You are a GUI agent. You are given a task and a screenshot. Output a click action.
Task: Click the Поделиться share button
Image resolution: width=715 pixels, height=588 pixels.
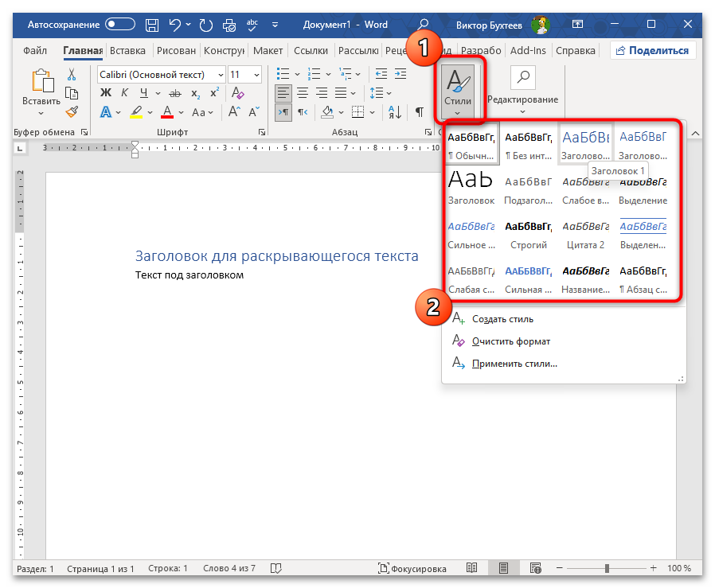653,51
